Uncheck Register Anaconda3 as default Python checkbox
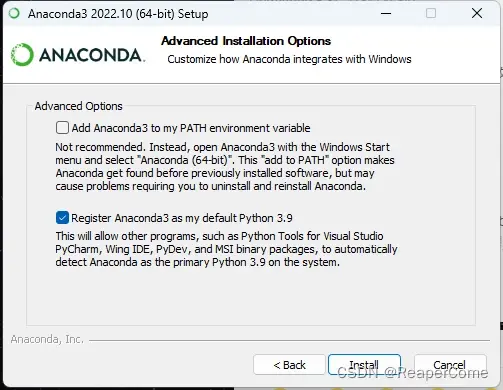This screenshot has height=390, width=503. pos(62,218)
